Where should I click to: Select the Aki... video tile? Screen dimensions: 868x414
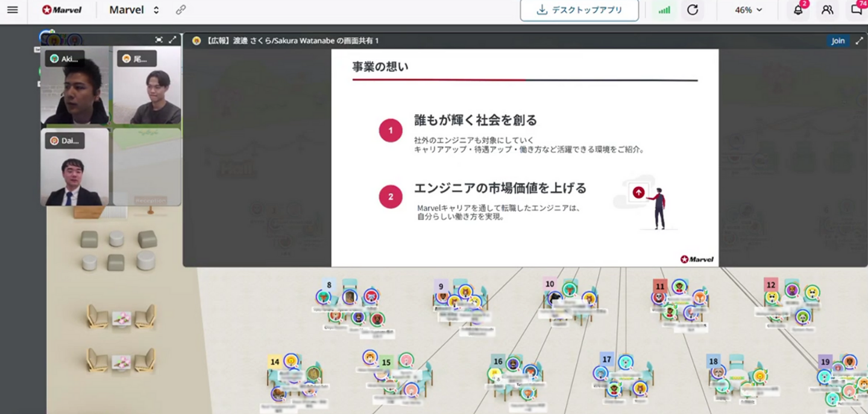pos(75,86)
